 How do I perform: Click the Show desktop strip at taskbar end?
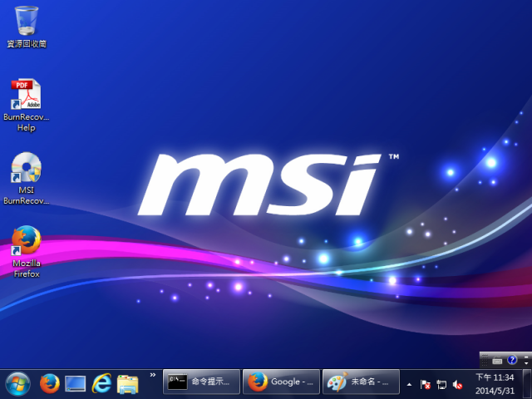point(527,384)
